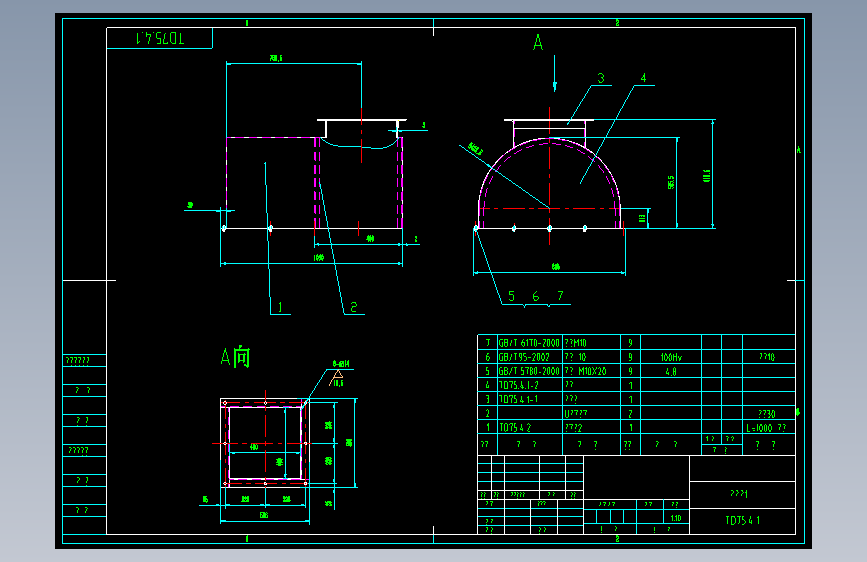Select part callout number 7 near leader
The width and height of the screenshot is (867, 562).
coord(560,296)
